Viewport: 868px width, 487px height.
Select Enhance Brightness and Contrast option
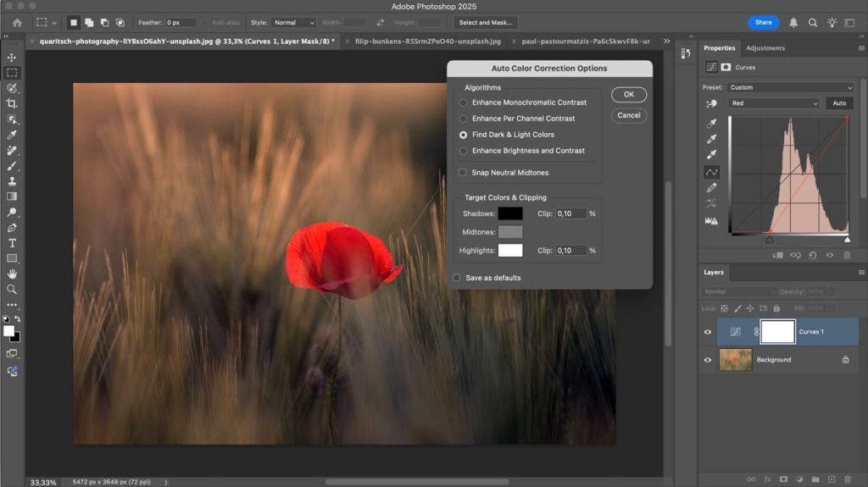[x=522, y=151]
